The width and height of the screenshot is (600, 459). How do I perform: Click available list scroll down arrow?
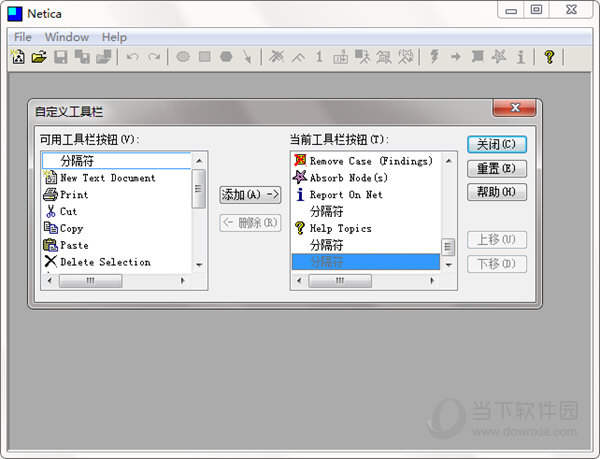199,265
